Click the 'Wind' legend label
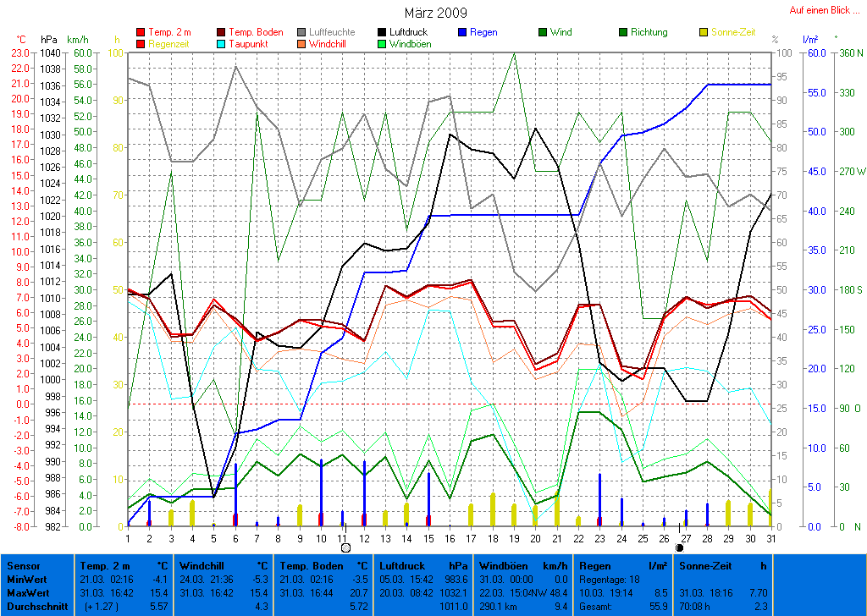This screenshot has height=616, width=867. click(561, 32)
